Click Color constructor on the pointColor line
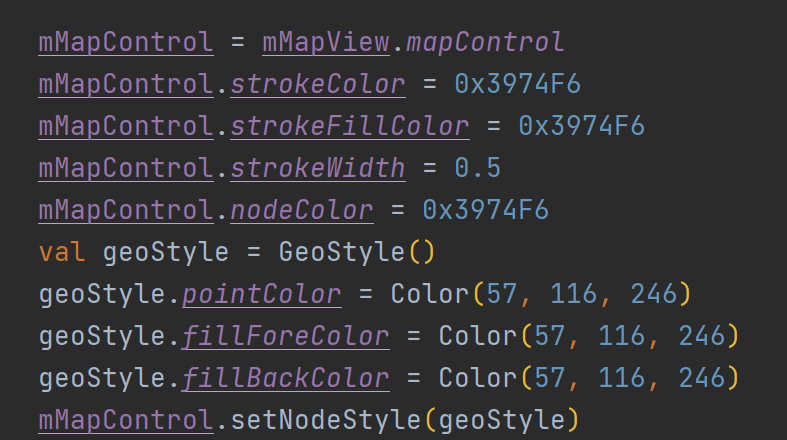Screen dimensions: 787x440 point(429,294)
